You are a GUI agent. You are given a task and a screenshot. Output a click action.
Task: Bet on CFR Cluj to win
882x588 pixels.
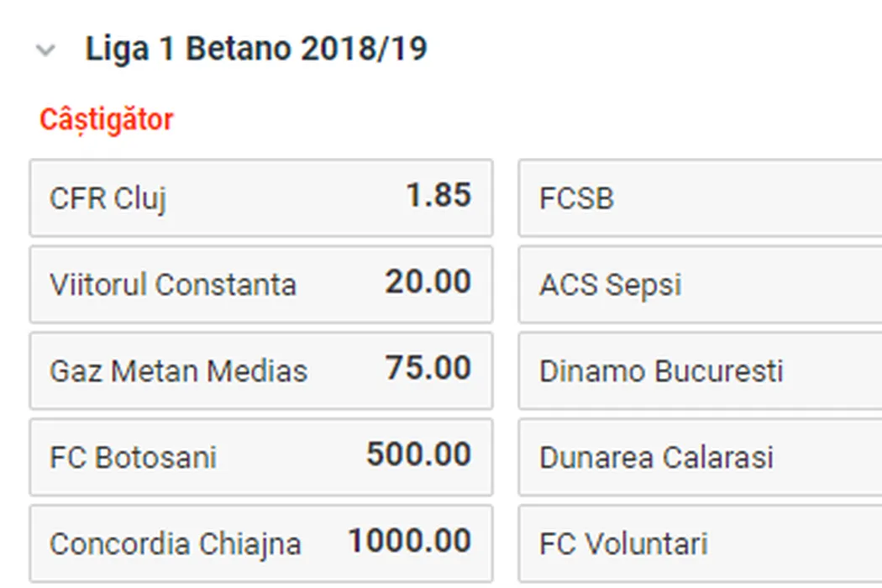[260, 198]
